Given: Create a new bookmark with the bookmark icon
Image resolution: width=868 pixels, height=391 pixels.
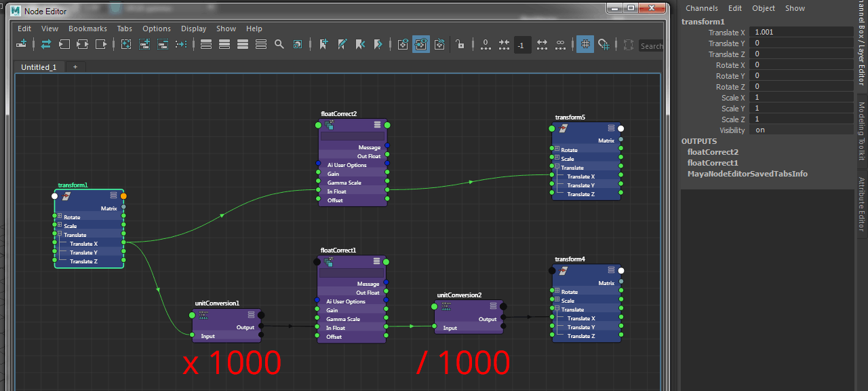Looking at the screenshot, I should point(323,44).
